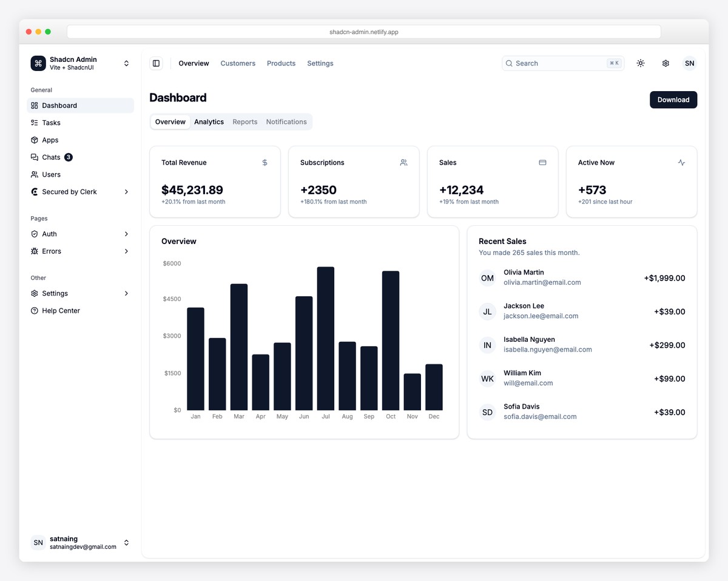Select the Tasks icon in the sidebar
The image size is (728, 581).
pyautogui.click(x=35, y=123)
